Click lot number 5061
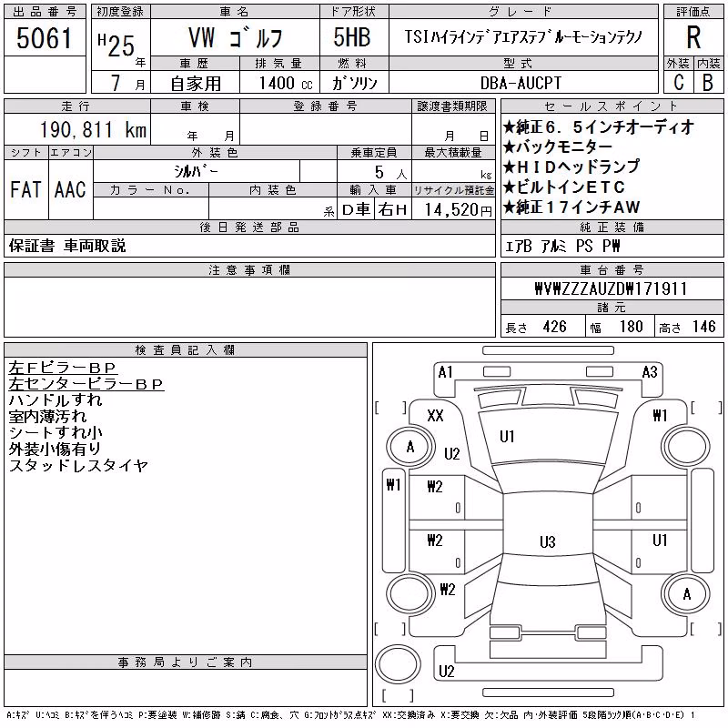 [45, 37]
